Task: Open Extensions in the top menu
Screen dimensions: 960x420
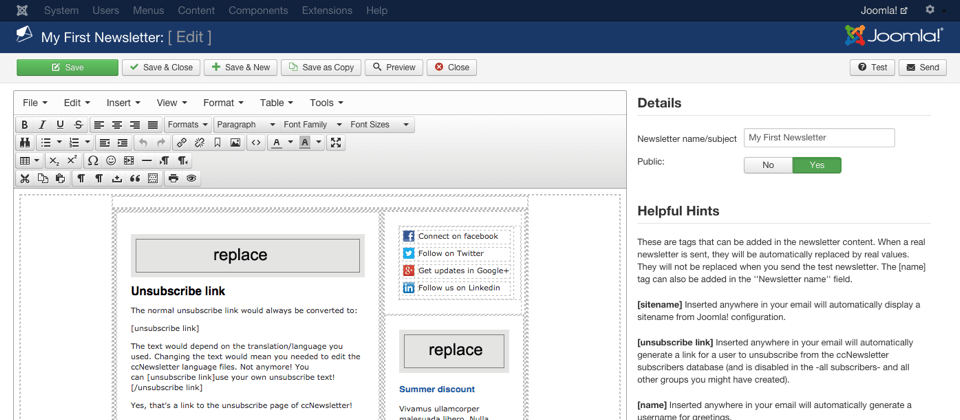Action: click(x=327, y=10)
